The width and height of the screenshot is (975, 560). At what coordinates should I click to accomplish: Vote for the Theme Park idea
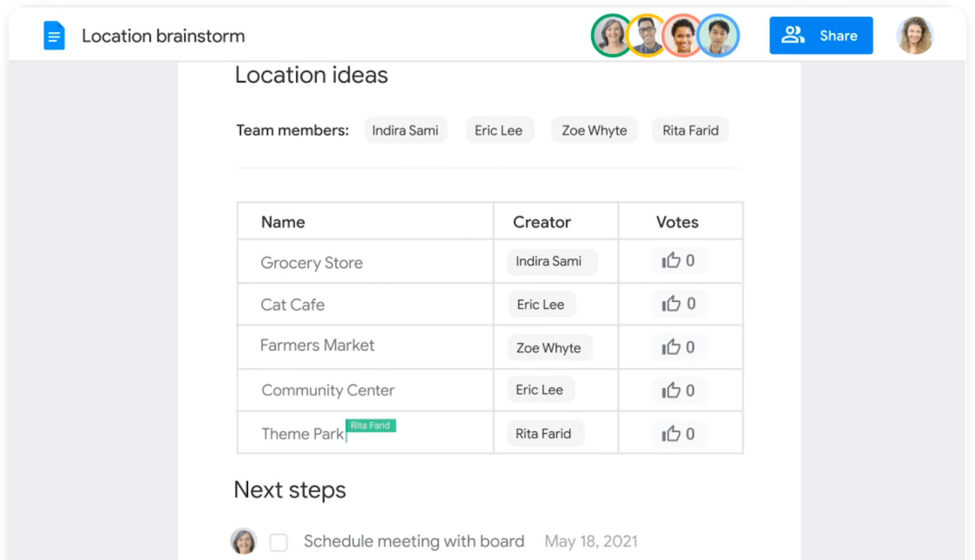pos(678,434)
